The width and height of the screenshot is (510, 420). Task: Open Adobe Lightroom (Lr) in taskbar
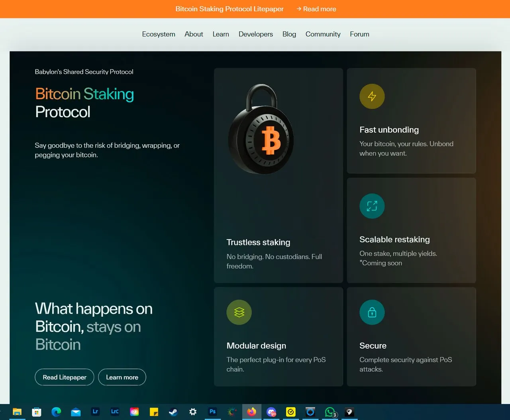(x=95, y=412)
